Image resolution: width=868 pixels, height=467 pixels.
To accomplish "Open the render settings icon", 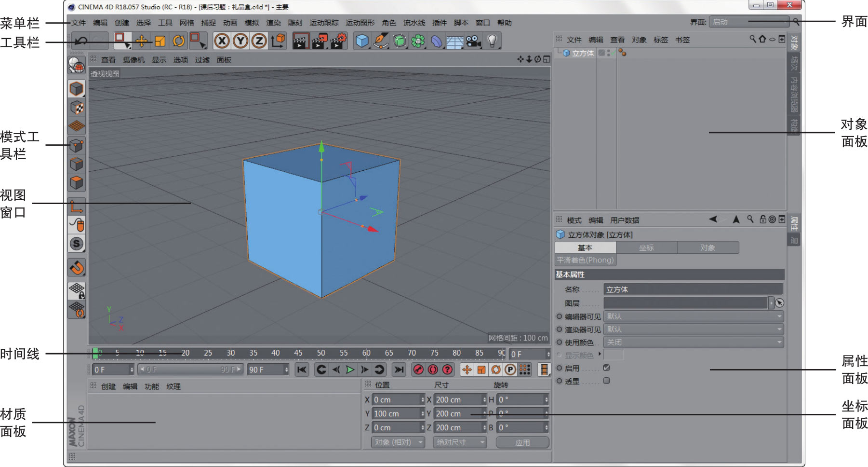I will tap(338, 41).
